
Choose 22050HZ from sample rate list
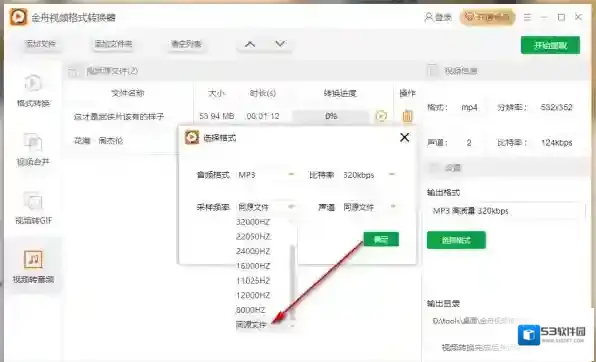click(x=253, y=237)
